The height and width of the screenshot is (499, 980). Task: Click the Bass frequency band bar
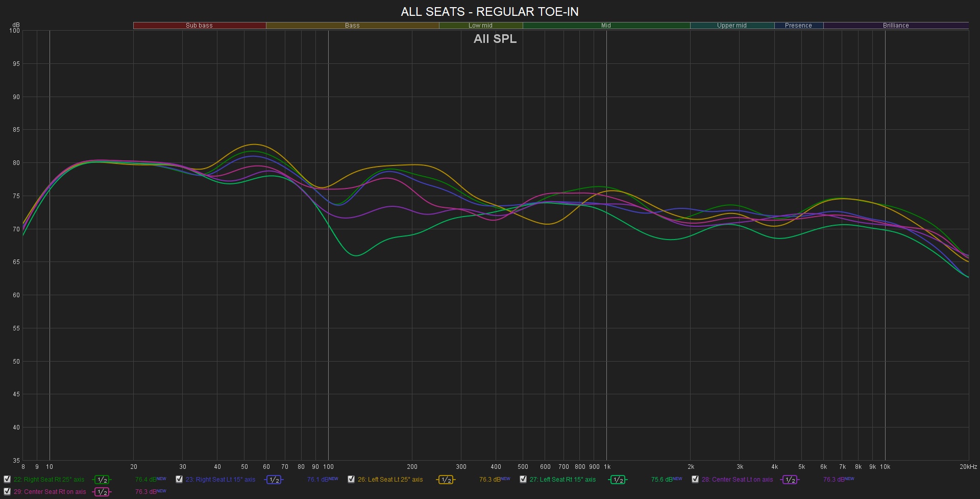click(x=352, y=26)
